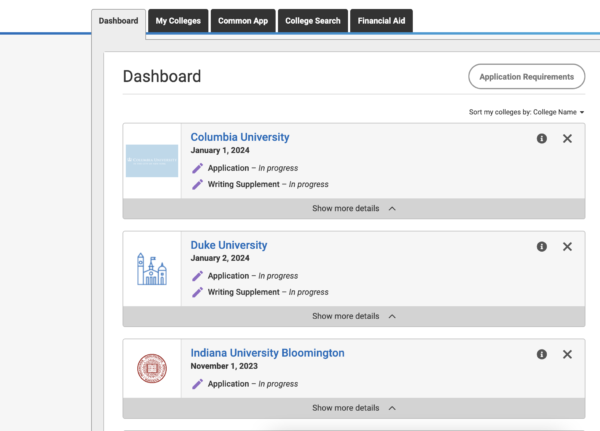Click pencil icon beside Columbia Application
The image size is (600, 431).
[197, 168]
